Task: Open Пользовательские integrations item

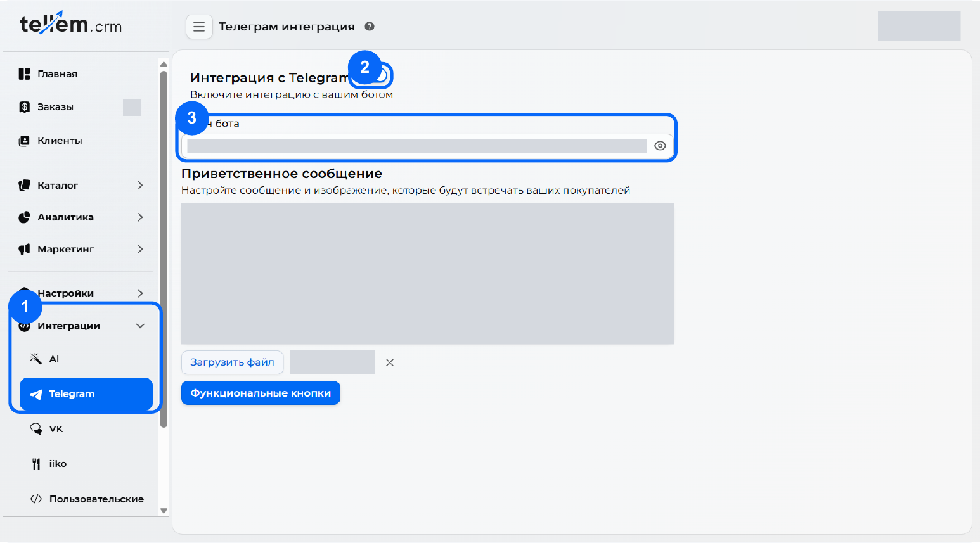Action: coord(86,499)
